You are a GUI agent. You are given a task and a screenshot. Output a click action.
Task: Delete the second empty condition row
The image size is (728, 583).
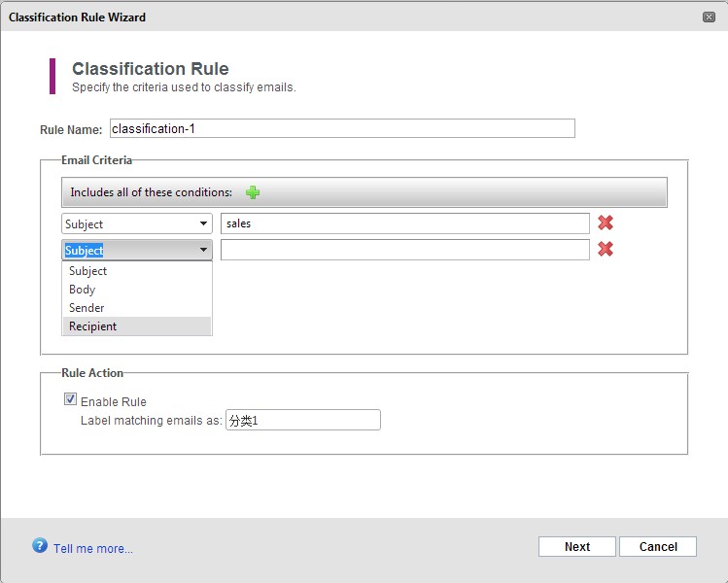(606, 250)
